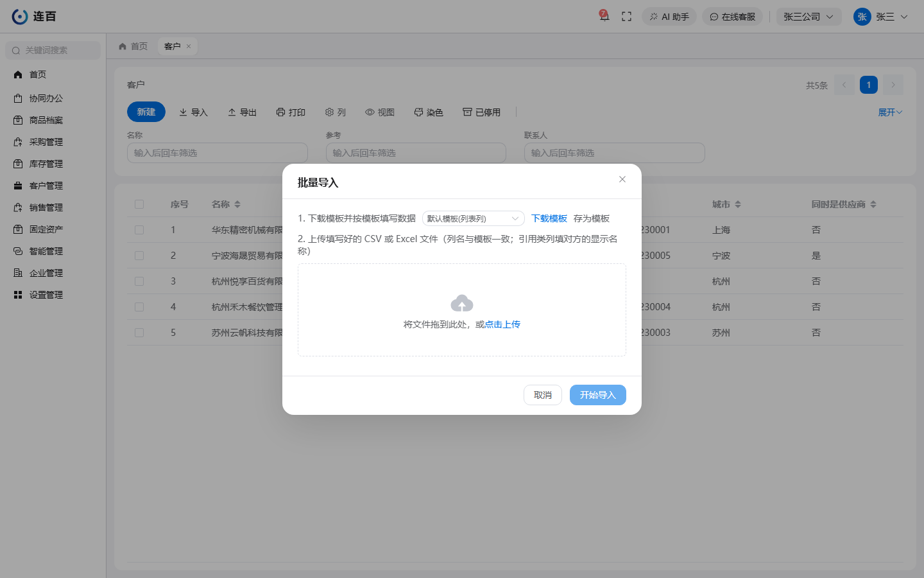This screenshot has width=924, height=578.
Task: Focus the 关键词搜索 sidebar search field
Action: click(53, 50)
